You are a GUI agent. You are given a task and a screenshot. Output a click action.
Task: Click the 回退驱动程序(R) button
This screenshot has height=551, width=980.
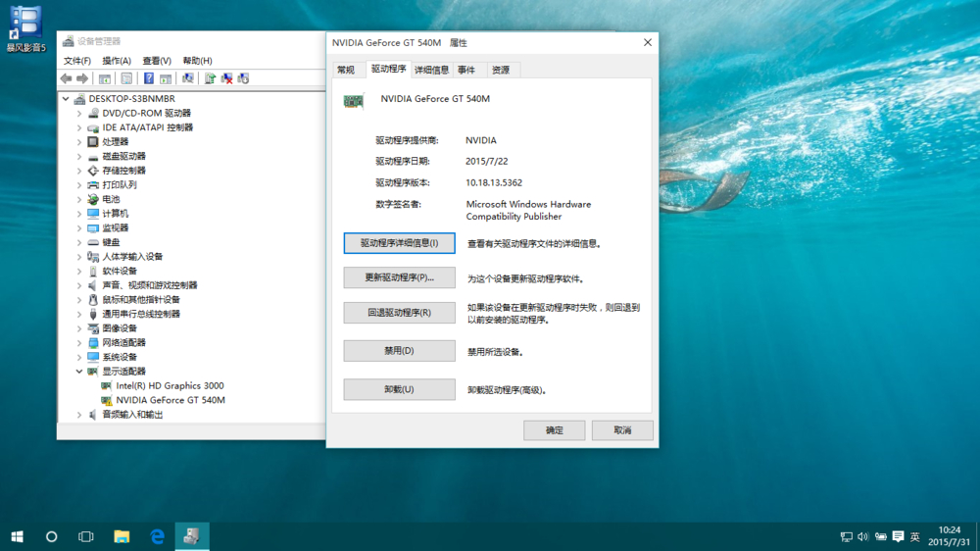point(400,313)
